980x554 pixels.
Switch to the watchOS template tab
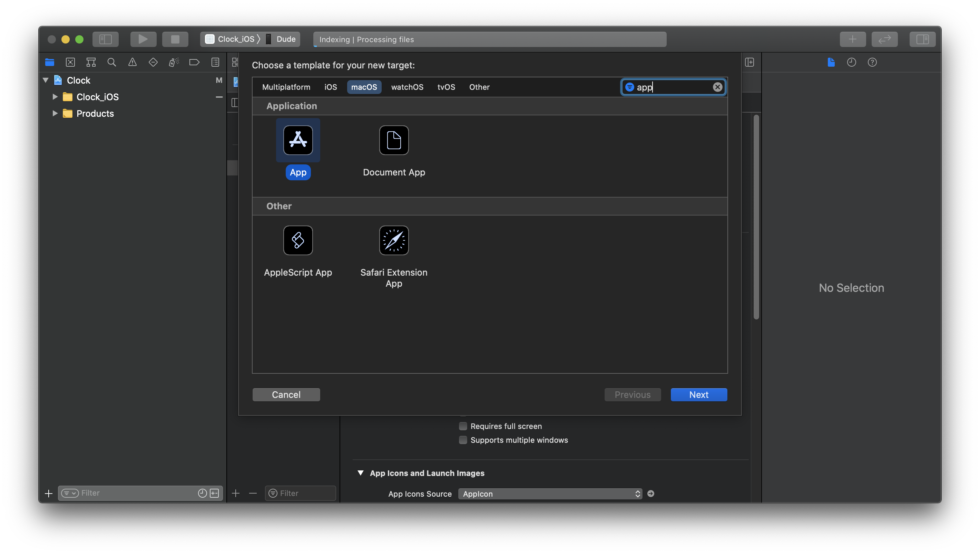point(407,87)
